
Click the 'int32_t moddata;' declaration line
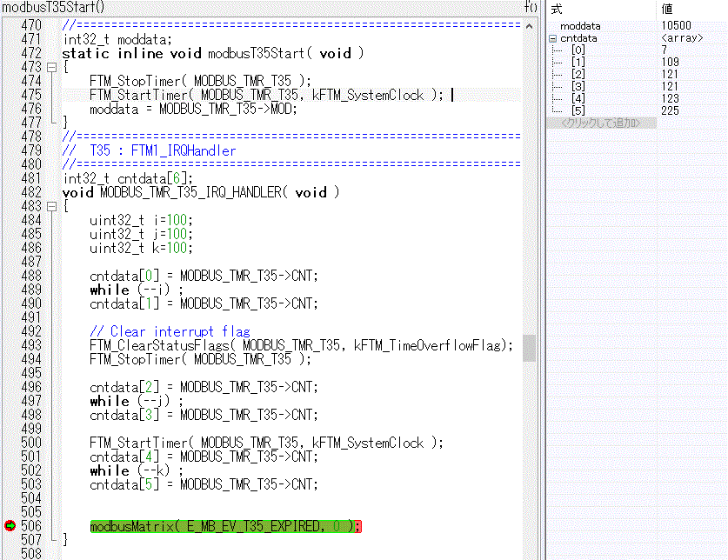[117, 39]
